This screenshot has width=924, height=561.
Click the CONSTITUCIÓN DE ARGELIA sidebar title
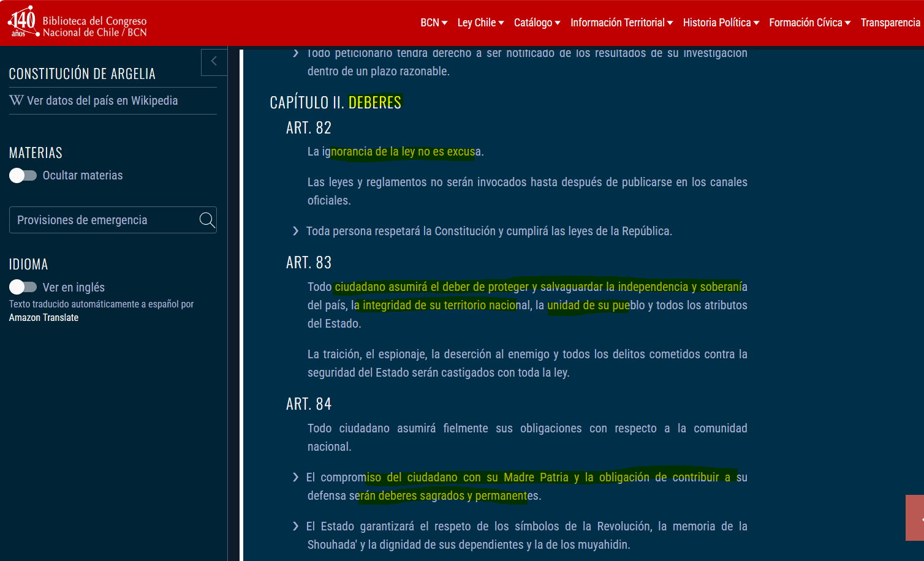pos(82,73)
